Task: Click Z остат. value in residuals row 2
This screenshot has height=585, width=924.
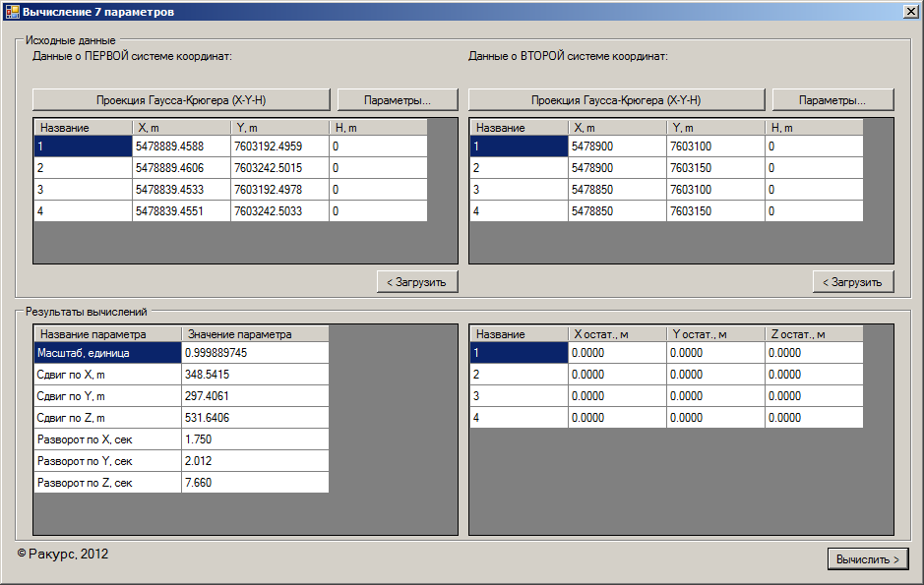Action: click(814, 375)
